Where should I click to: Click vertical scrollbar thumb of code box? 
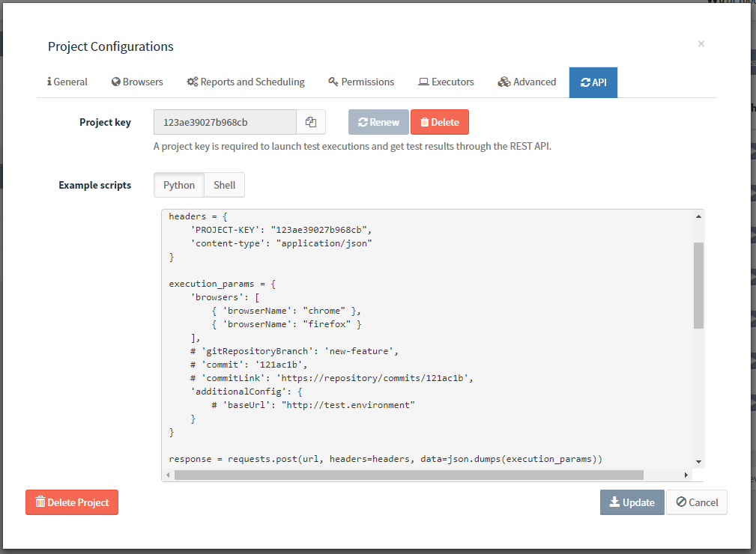click(x=698, y=285)
